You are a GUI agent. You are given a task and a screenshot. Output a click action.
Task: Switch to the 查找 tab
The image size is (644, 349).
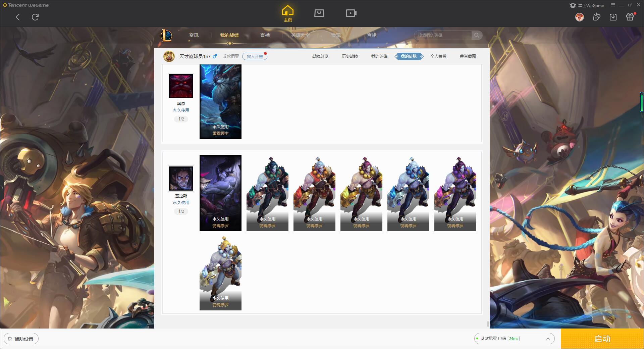tap(372, 35)
